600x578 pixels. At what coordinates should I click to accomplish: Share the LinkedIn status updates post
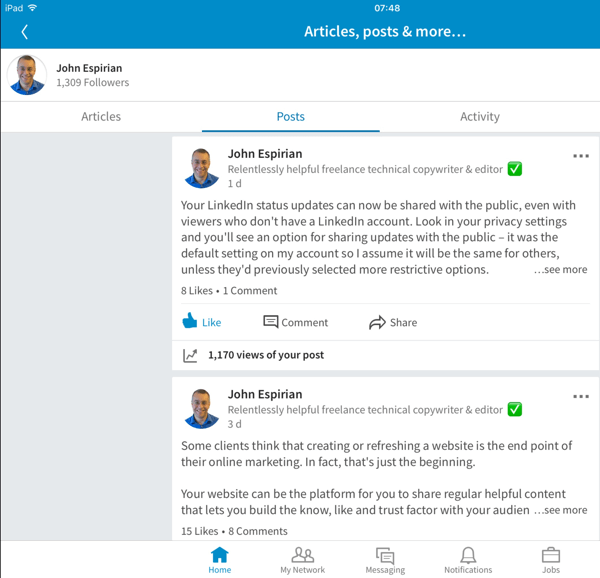pos(393,322)
